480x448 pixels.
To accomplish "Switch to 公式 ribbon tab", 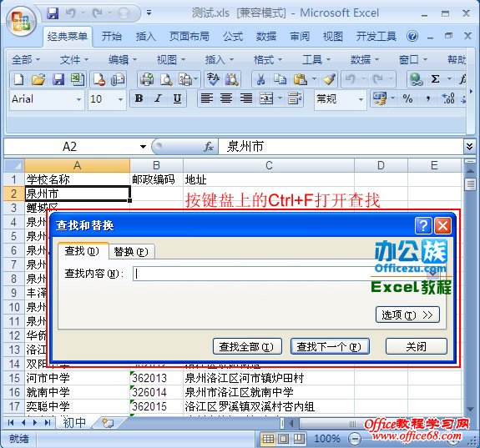I will pos(233,37).
